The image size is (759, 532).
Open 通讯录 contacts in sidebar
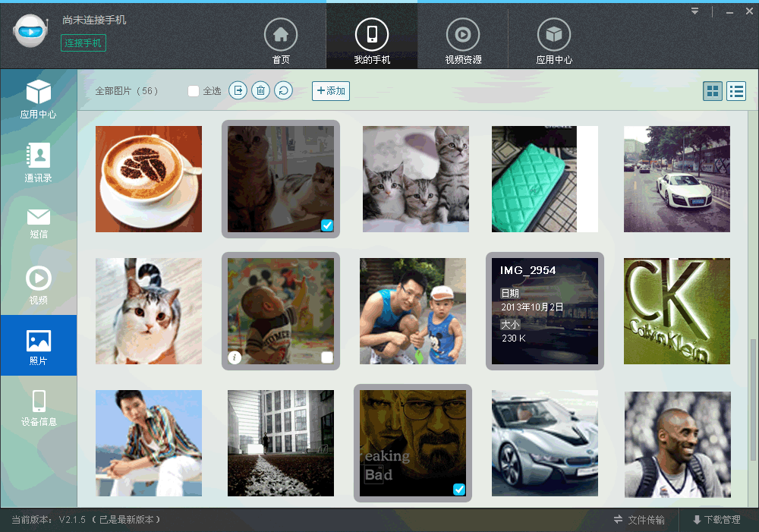[38, 163]
